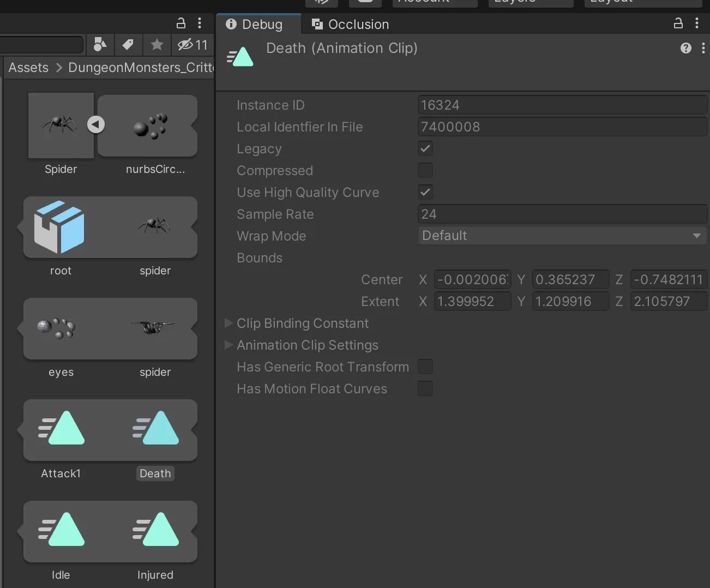Open the favorites star icon
Screen dimensions: 710x588
pos(157,45)
